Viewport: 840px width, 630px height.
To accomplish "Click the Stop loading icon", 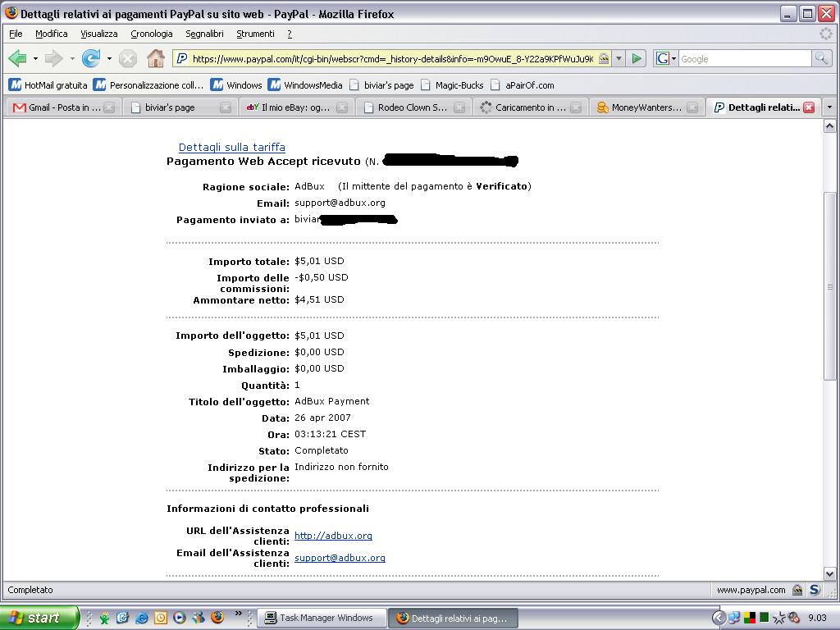I will [127, 58].
